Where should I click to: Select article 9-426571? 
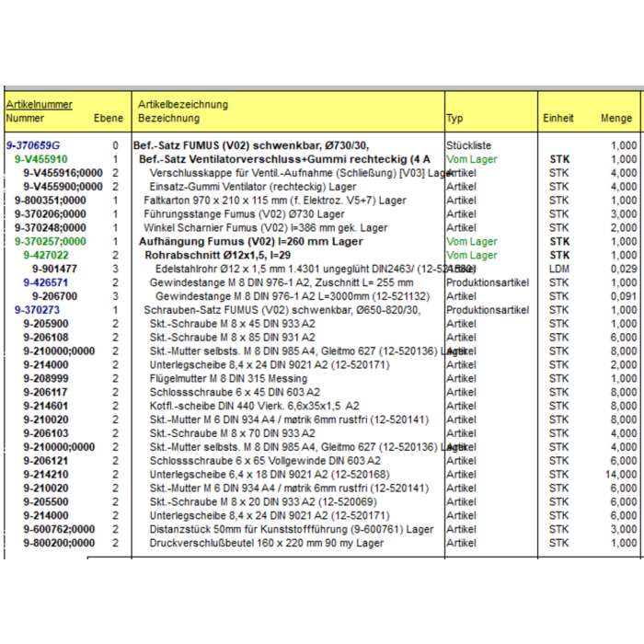[46, 282]
